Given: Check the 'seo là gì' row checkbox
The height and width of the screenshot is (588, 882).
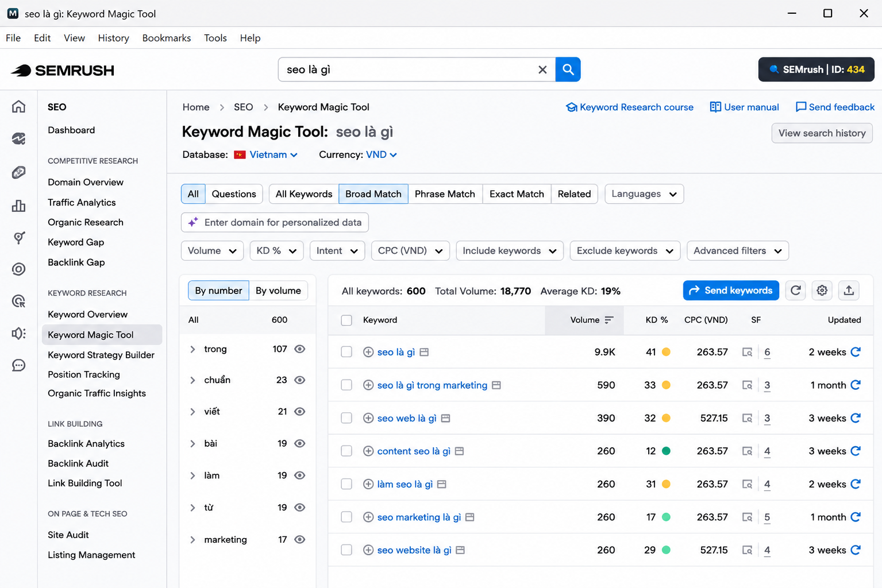Looking at the screenshot, I should click(x=346, y=352).
